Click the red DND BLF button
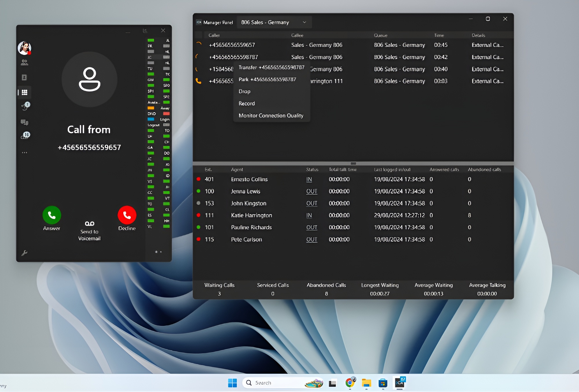Screen dimensions: 579x392 coord(166,114)
